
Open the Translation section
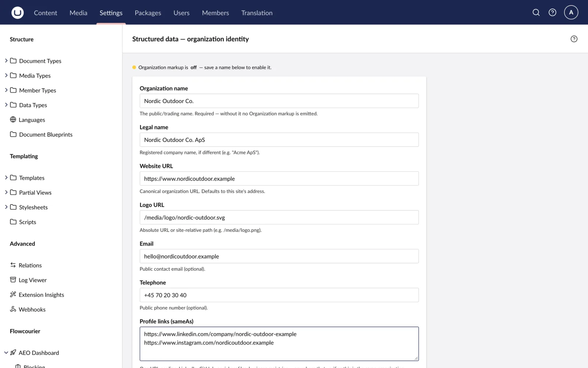[x=257, y=13]
